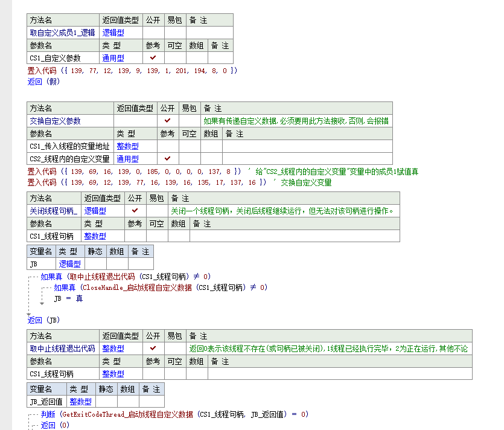Viewport: 504px width, 430px height.
Task: Click the 置入代码 line starting 139, 77, 12
Action: point(132,71)
